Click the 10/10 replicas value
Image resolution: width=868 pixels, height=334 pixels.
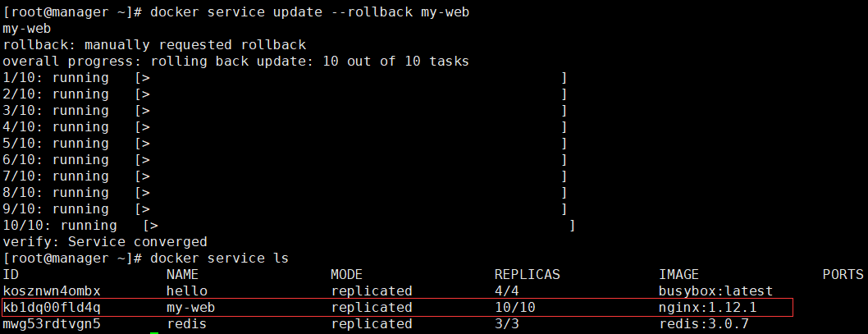(x=515, y=308)
